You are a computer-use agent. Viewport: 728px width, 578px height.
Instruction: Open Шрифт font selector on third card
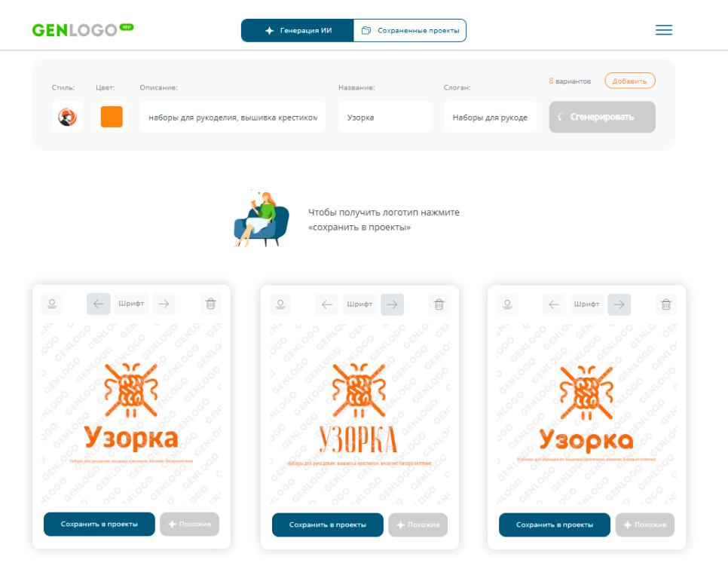tap(586, 304)
